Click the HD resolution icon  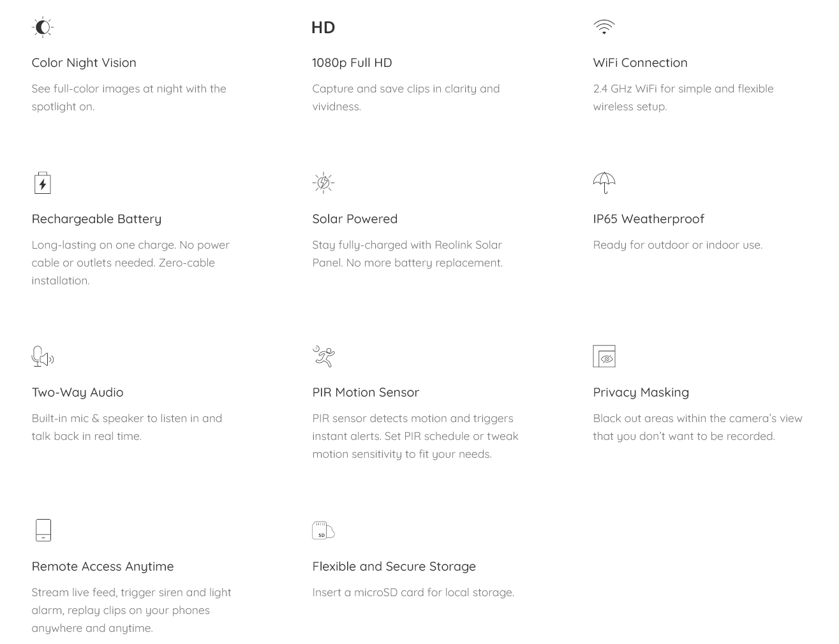click(323, 27)
